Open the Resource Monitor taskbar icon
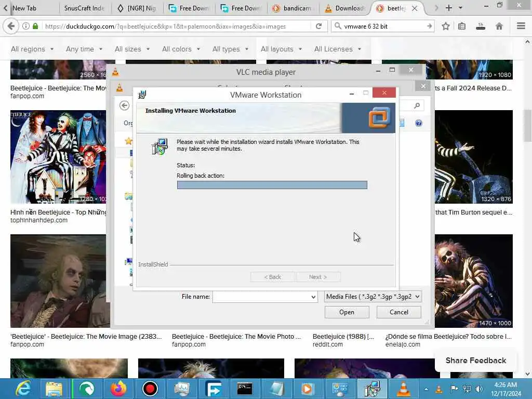The height and width of the screenshot is (399, 532). point(182,389)
